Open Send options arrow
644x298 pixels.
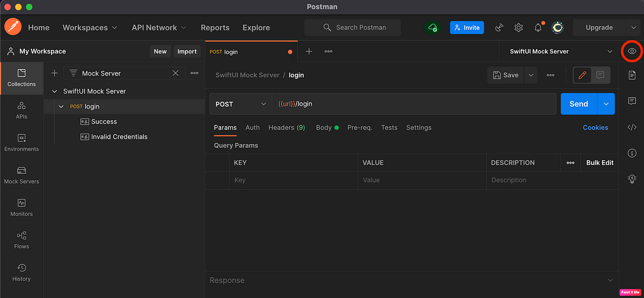(606, 104)
